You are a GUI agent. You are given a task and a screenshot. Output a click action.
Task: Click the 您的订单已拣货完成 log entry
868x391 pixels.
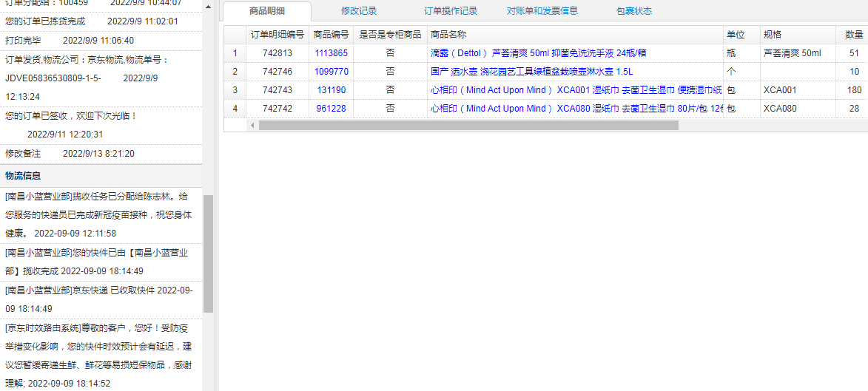101,21
